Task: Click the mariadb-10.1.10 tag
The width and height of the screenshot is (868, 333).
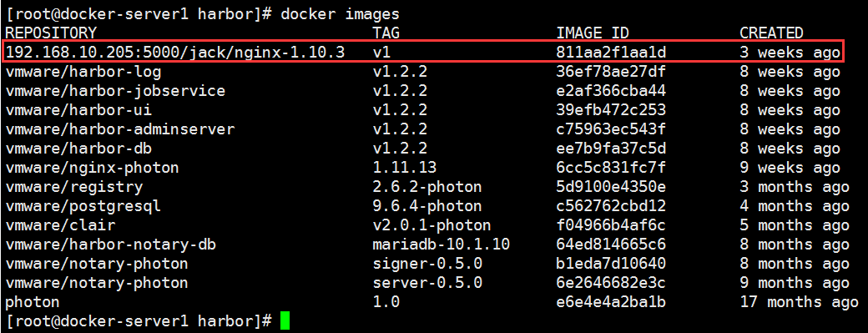Action: click(442, 245)
